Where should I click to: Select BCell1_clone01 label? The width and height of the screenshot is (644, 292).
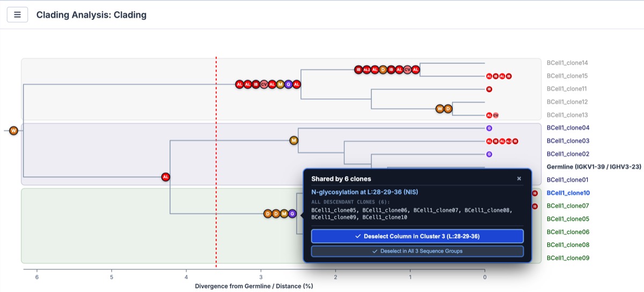568,180
